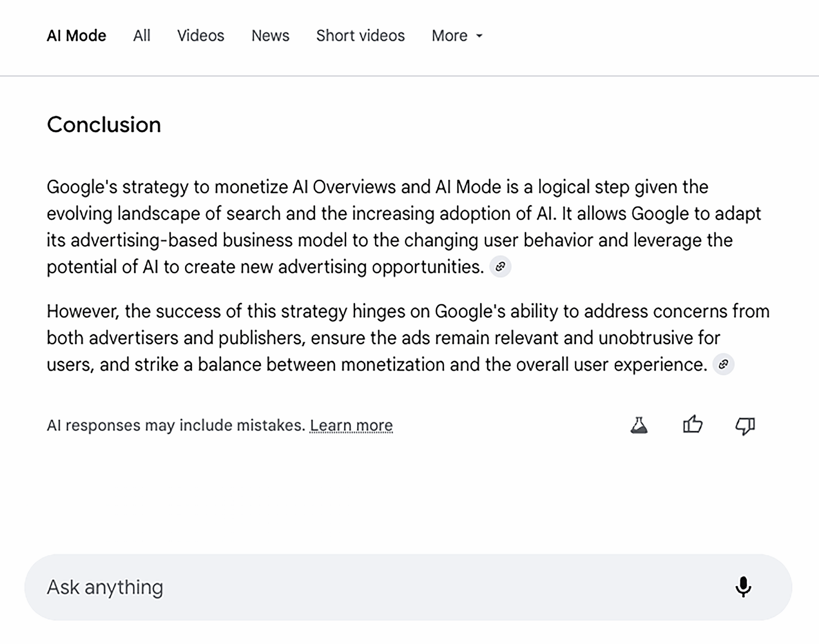Image resolution: width=819 pixels, height=644 pixels.
Task: Click the caret arrow beside More
Action: pos(479,36)
